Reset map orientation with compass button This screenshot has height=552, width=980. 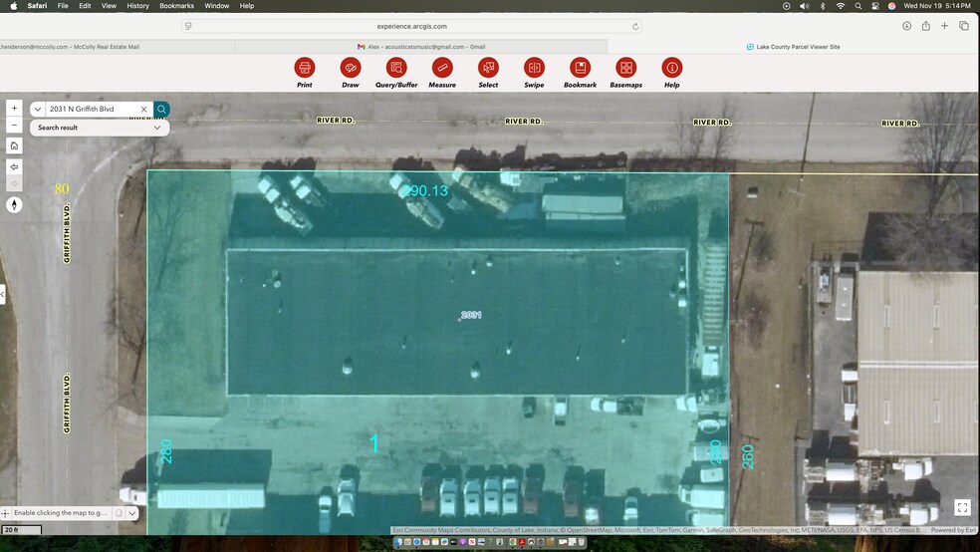(x=14, y=205)
